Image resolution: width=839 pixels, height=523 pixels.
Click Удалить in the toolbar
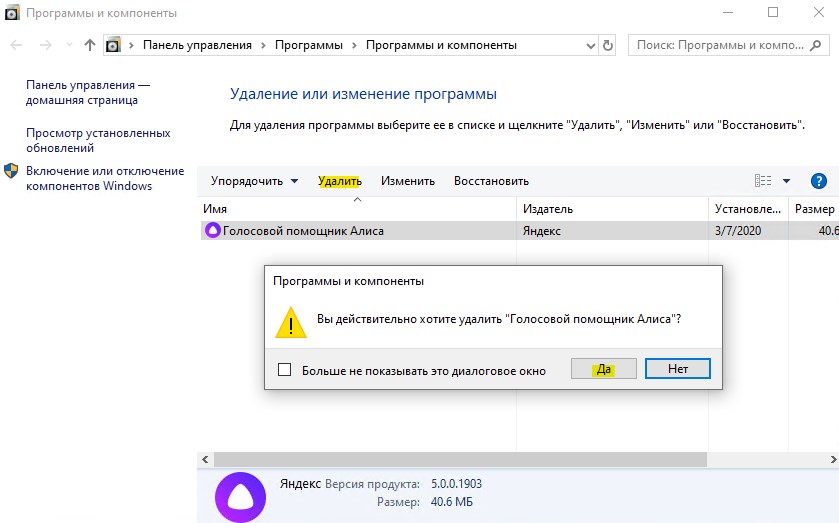coord(340,181)
